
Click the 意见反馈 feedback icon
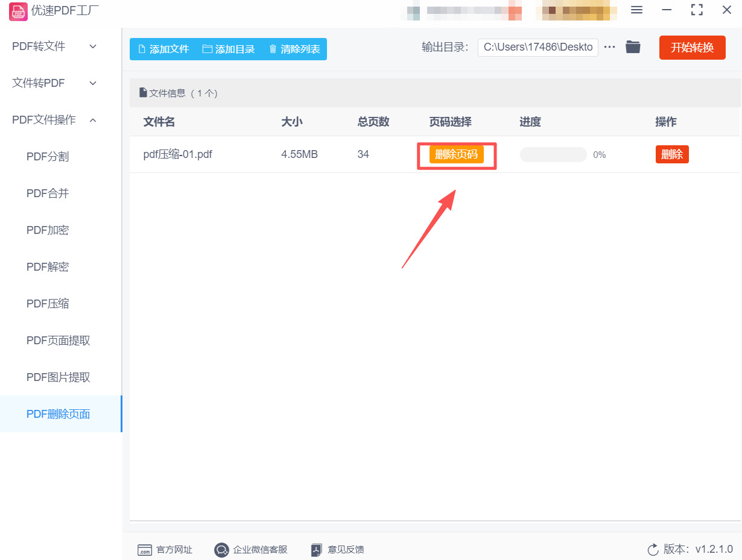(x=316, y=550)
